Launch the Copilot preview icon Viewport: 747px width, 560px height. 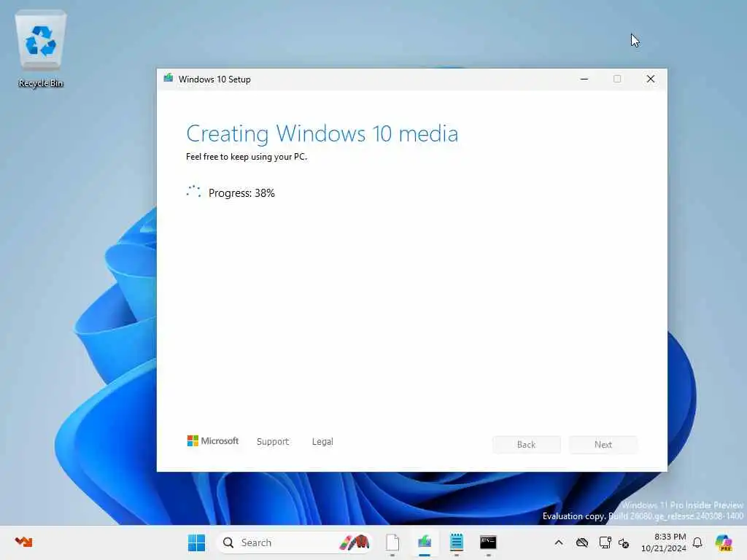point(724,542)
